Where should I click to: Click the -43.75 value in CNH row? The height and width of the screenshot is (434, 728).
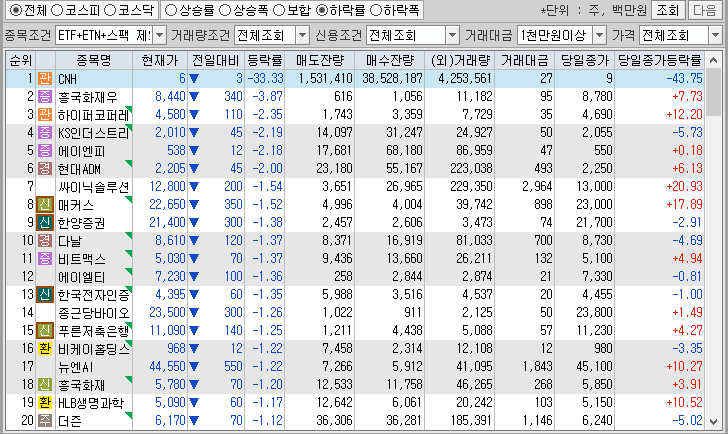tap(684, 78)
